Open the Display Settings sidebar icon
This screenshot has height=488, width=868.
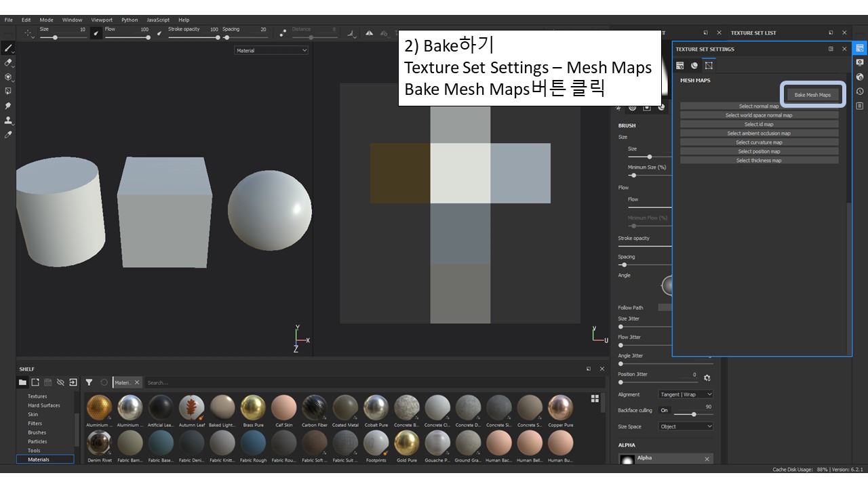click(860, 62)
